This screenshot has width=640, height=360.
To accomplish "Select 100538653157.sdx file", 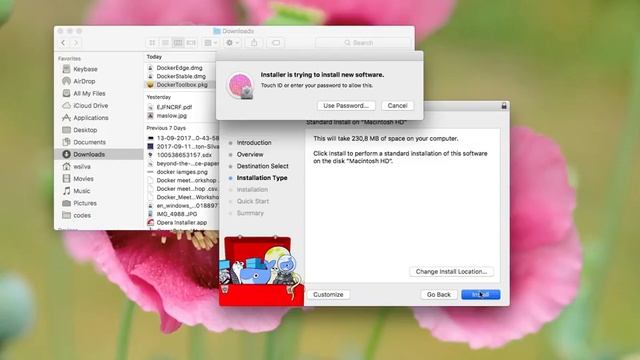I will tap(184, 155).
